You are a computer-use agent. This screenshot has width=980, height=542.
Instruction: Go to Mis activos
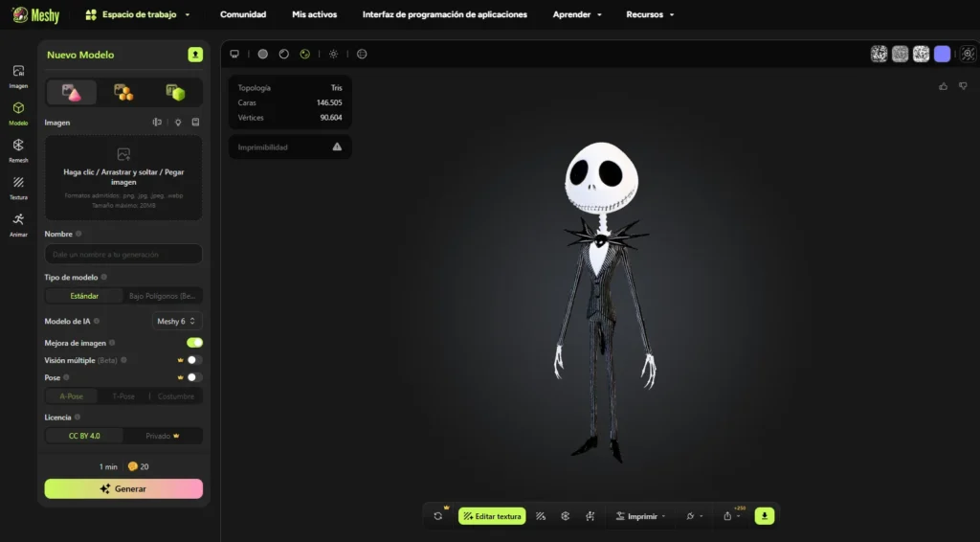point(314,15)
